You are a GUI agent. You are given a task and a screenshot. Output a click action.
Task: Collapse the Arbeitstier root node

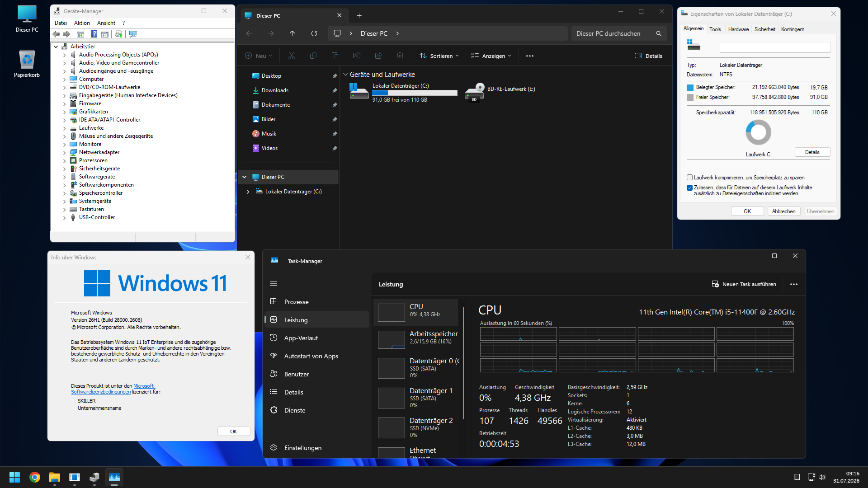coord(56,47)
